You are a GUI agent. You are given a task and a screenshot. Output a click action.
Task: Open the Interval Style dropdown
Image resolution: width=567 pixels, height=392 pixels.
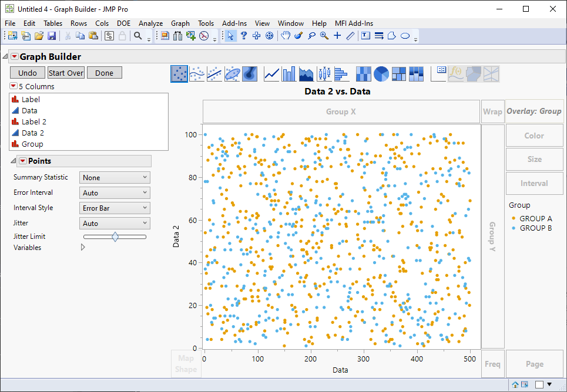tap(115, 207)
